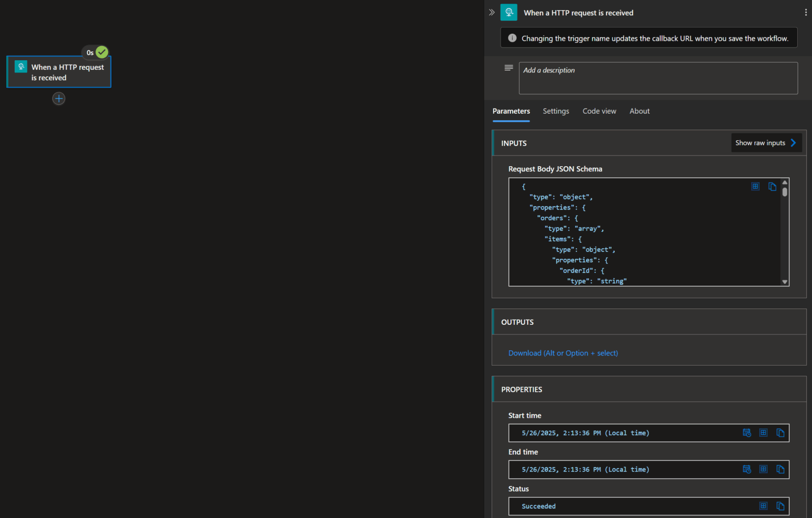Click the HTTP trigger icon beside the panel title
The width and height of the screenshot is (812, 518).
[x=509, y=12]
